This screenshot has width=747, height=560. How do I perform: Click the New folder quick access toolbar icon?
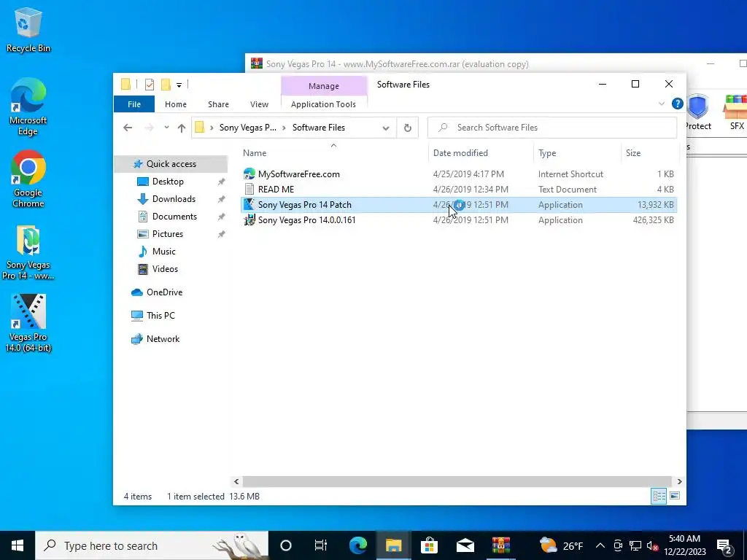pyautogui.click(x=166, y=85)
